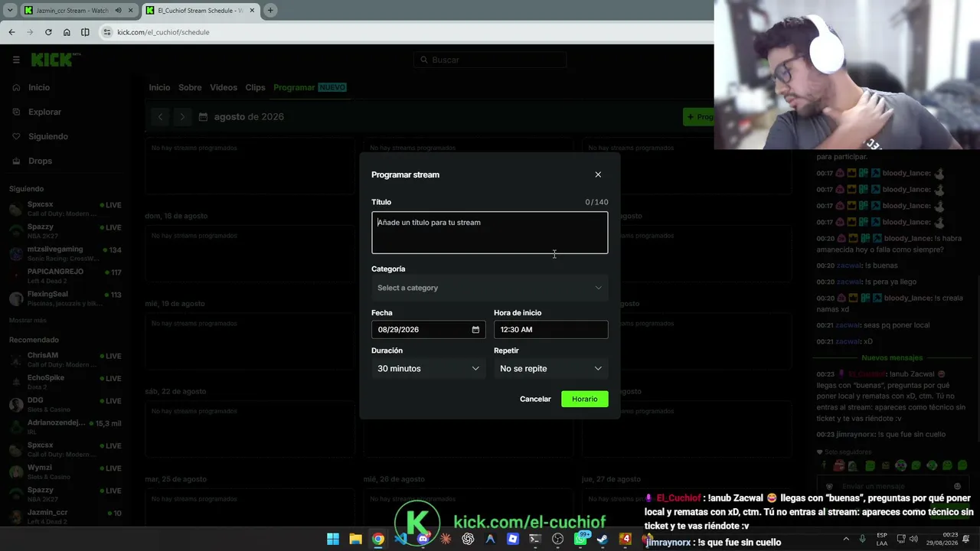Open Roblox from the taskbar
Image resolution: width=980 pixels, height=551 pixels.
click(513, 539)
